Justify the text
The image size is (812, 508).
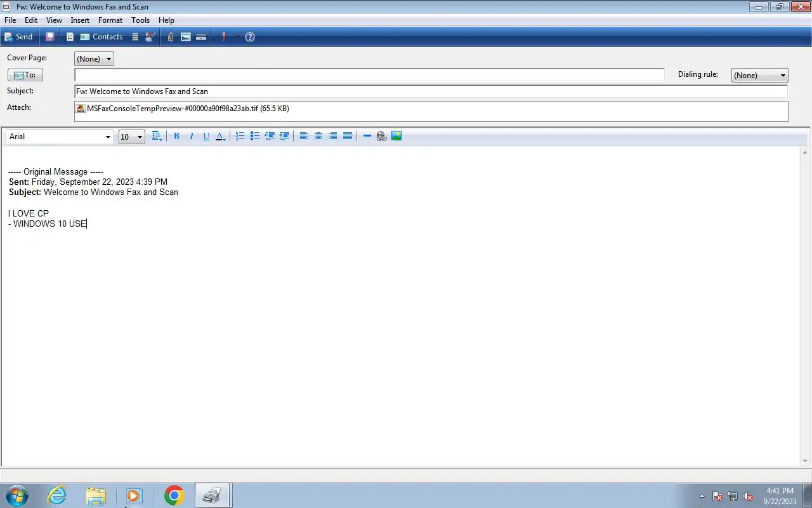(x=348, y=136)
